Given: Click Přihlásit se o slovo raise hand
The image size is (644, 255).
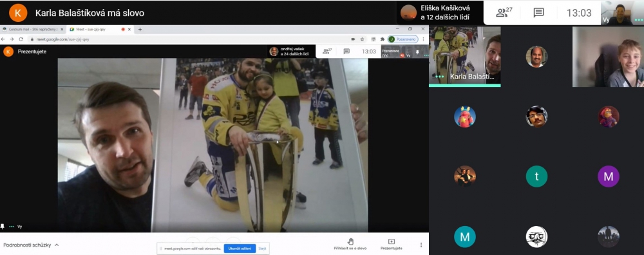Looking at the screenshot, I should [350, 244].
